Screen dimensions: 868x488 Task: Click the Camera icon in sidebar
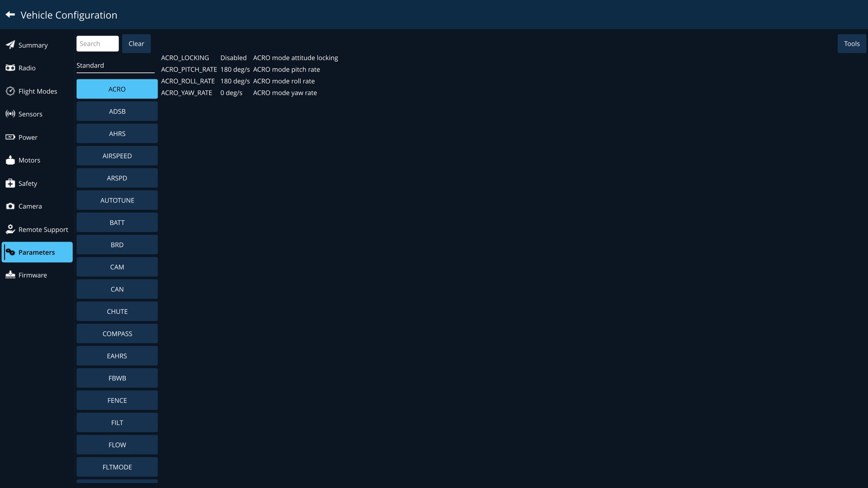10,206
